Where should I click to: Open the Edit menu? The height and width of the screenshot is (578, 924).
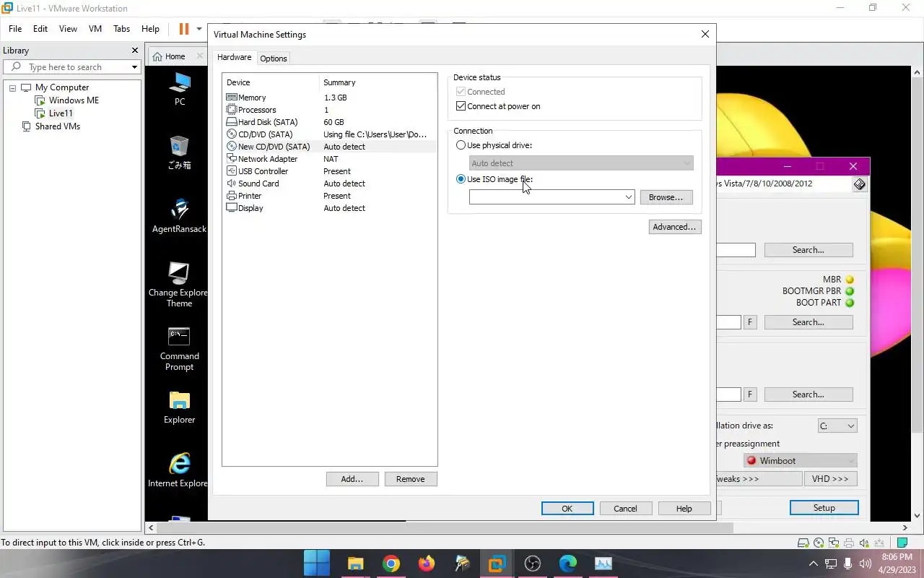click(40, 29)
